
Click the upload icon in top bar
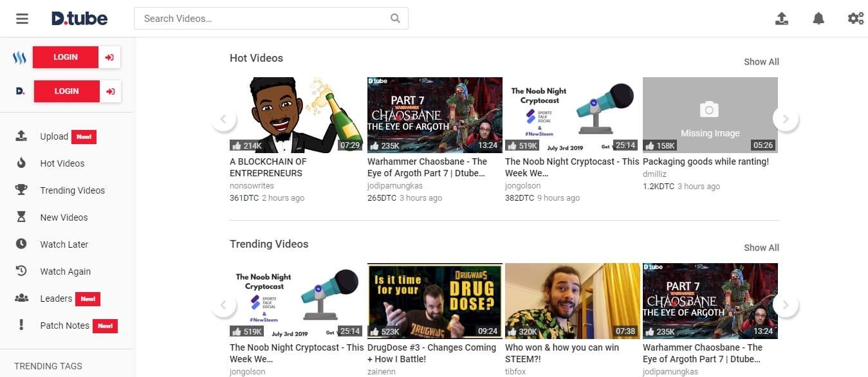click(782, 19)
